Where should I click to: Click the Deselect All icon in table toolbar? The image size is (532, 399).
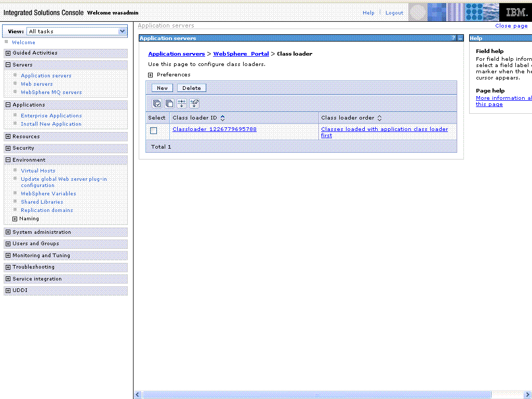point(169,103)
